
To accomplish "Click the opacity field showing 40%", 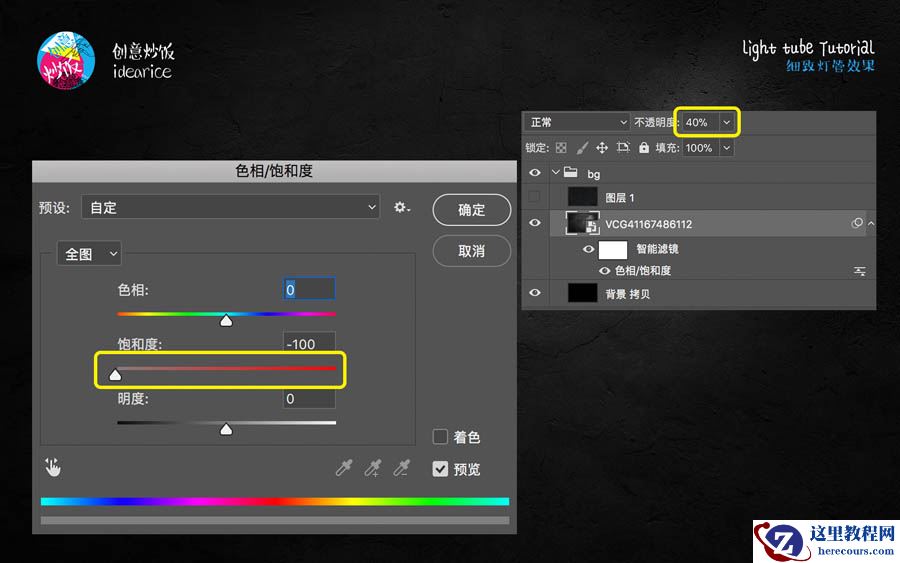I will tap(701, 122).
